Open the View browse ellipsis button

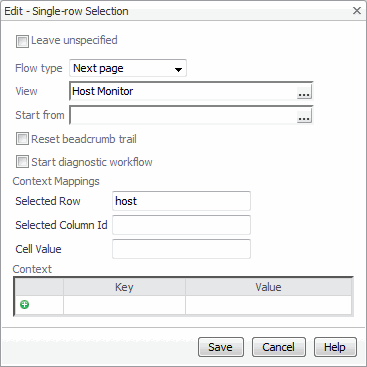pyautogui.click(x=304, y=91)
